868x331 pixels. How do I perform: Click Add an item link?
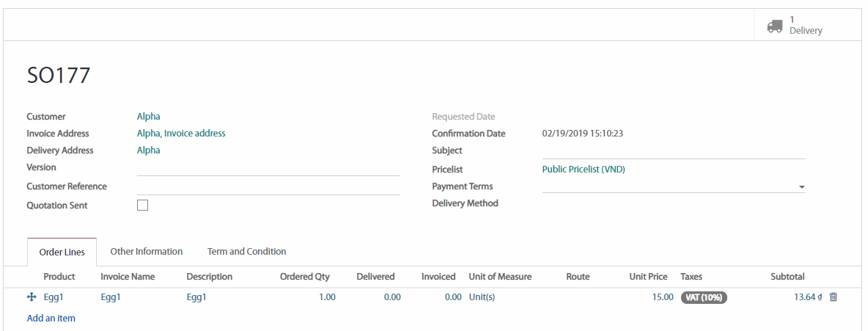[x=51, y=319]
